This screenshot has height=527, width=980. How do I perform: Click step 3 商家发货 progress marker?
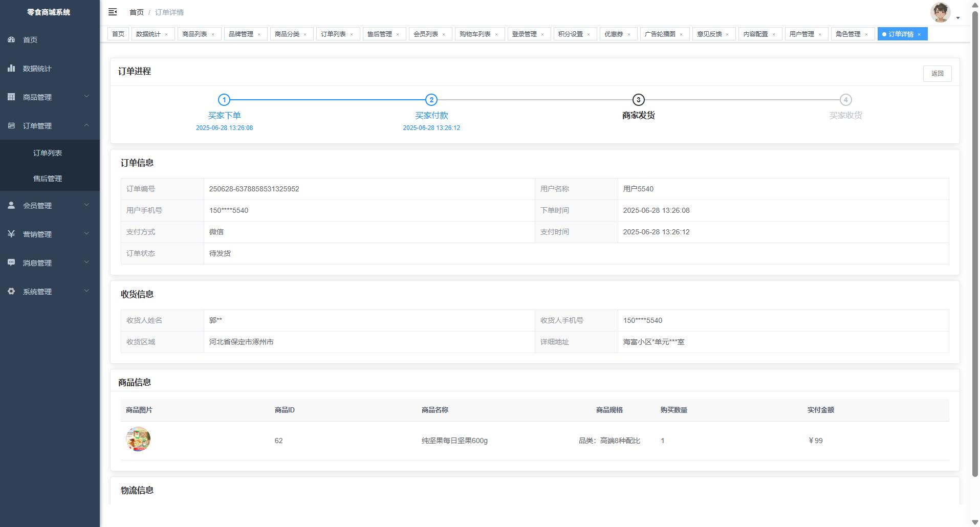638,100
